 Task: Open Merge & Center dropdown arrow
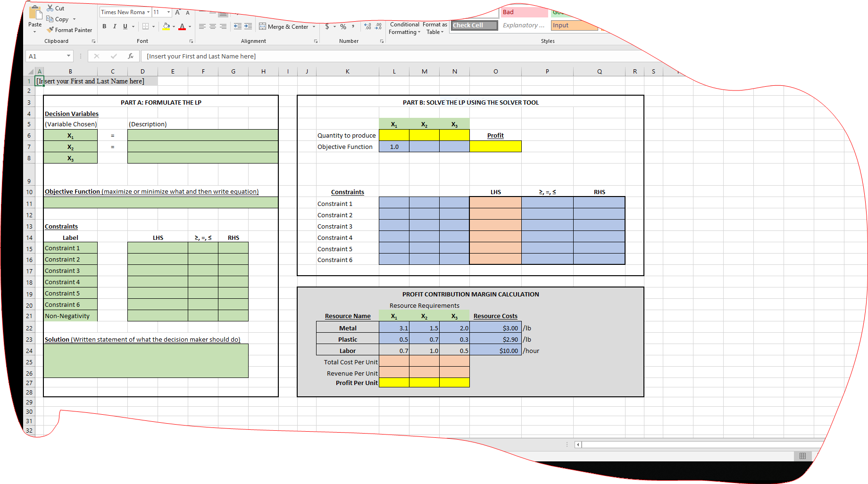314,26
